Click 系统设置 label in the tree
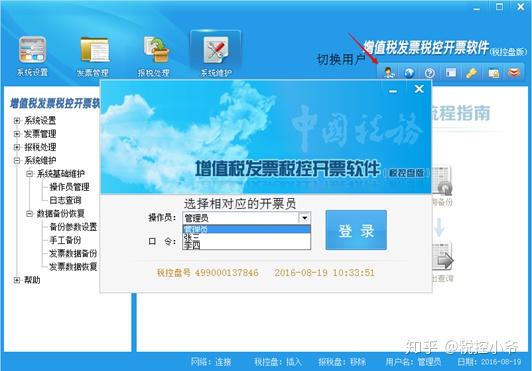The height and width of the screenshot is (371, 532). pyautogui.click(x=40, y=120)
